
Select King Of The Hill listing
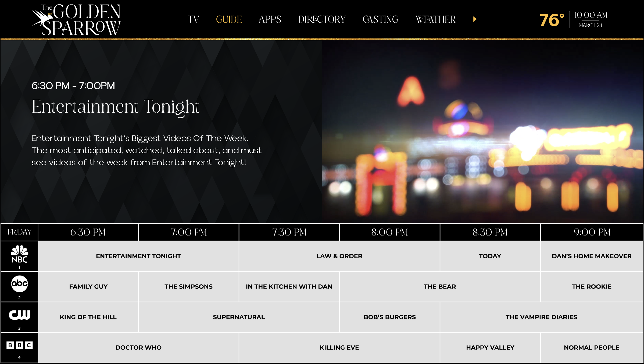coord(88,317)
